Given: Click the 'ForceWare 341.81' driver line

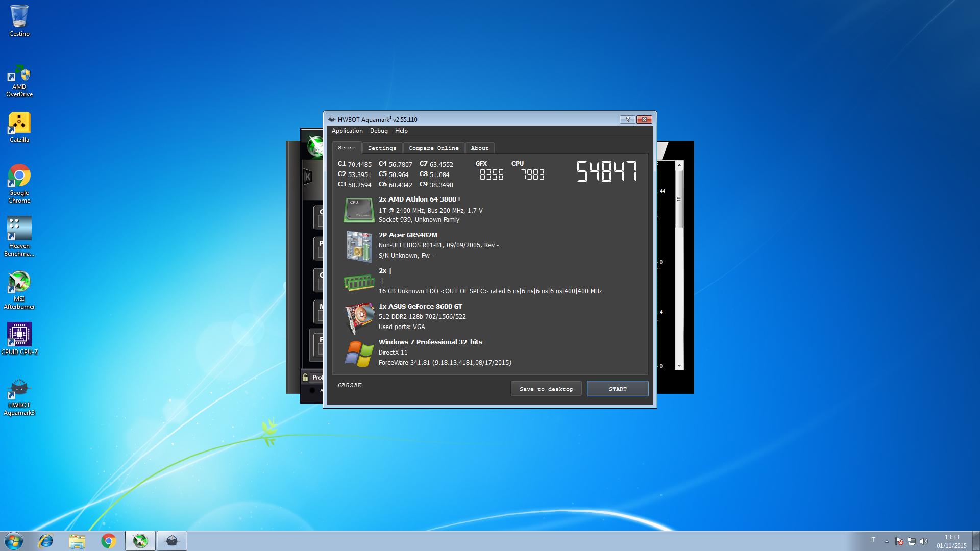Looking at the screenshot, I should pos(445,363).
